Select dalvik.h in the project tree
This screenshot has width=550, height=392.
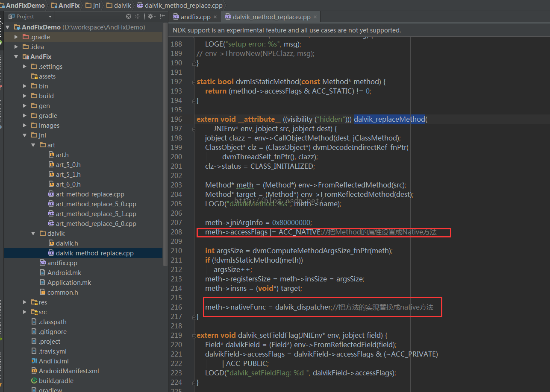coord(67,243)
